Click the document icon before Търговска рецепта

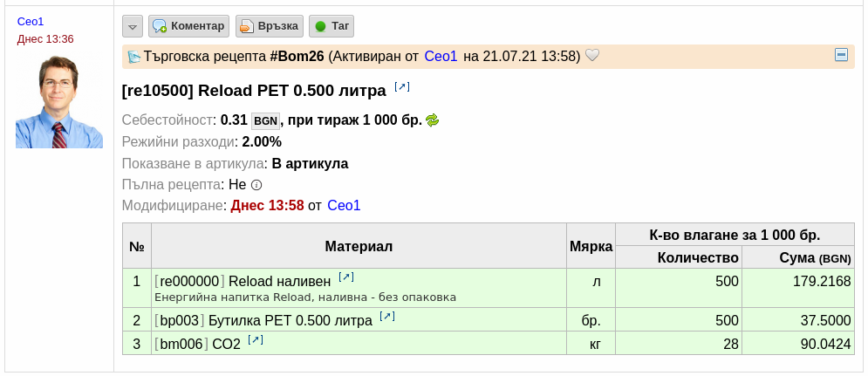134,57
